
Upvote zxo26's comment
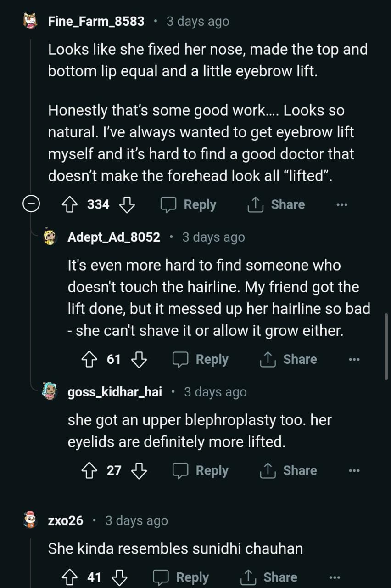point(69,577)
